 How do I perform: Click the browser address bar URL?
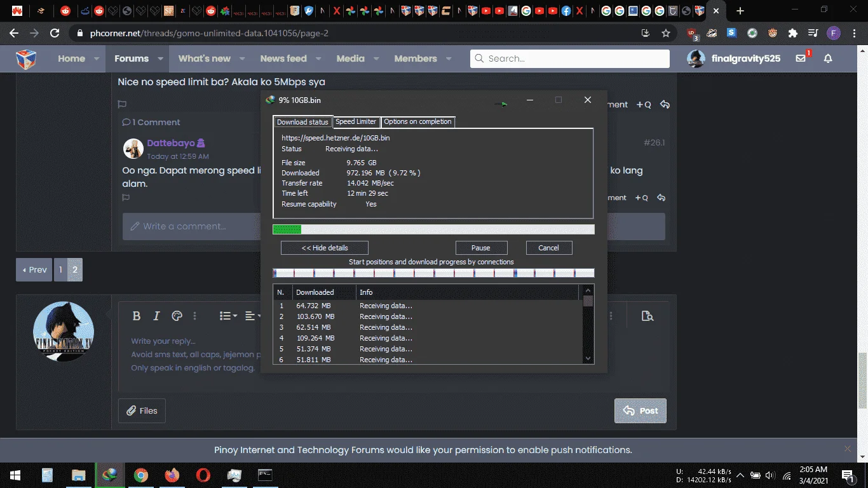pyautogui.click(x=208, y=33)
